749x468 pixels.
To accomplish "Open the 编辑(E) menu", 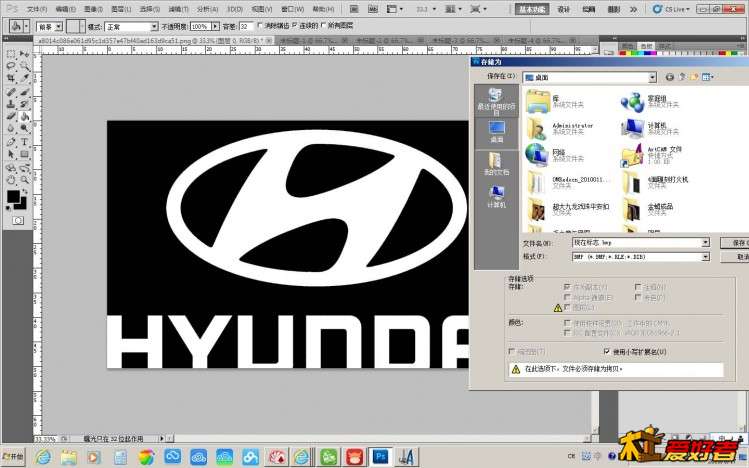I will [x=65, y=9].
